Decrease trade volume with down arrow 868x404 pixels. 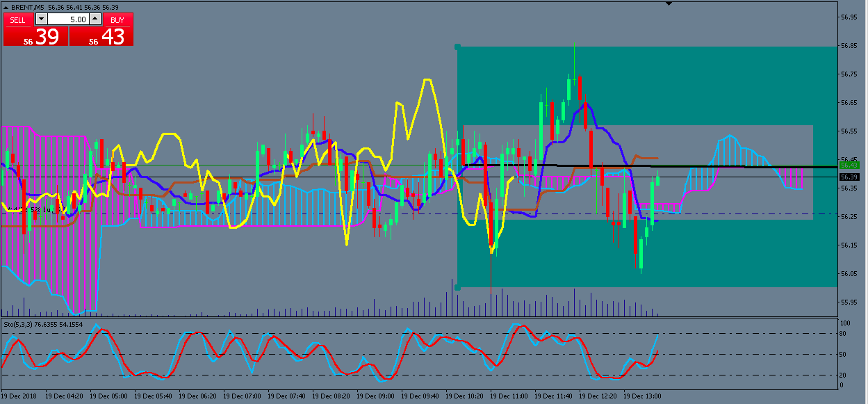click(x=41, y=19)
